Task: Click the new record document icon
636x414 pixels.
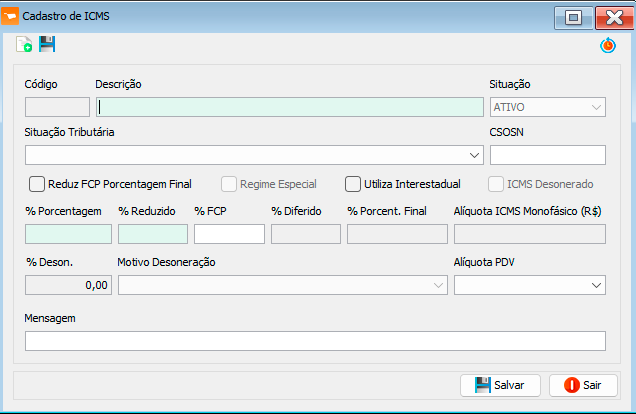Action: [x=24, y=44]
